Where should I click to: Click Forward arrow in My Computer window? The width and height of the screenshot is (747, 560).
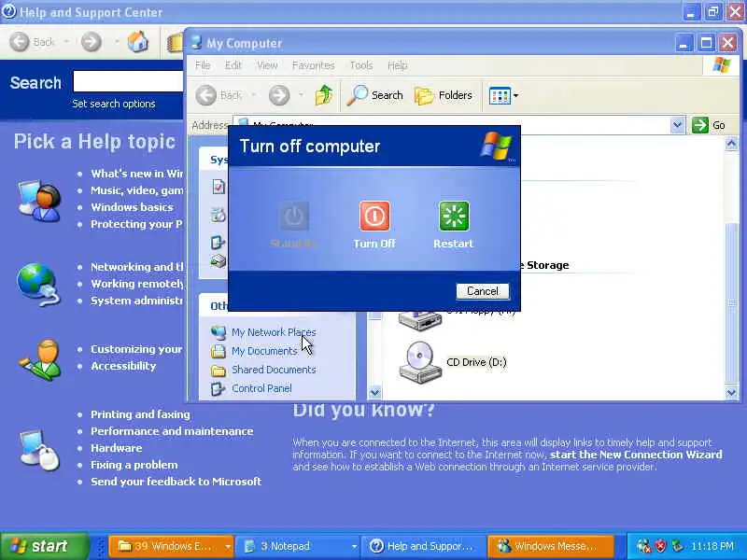pos(279,95)
